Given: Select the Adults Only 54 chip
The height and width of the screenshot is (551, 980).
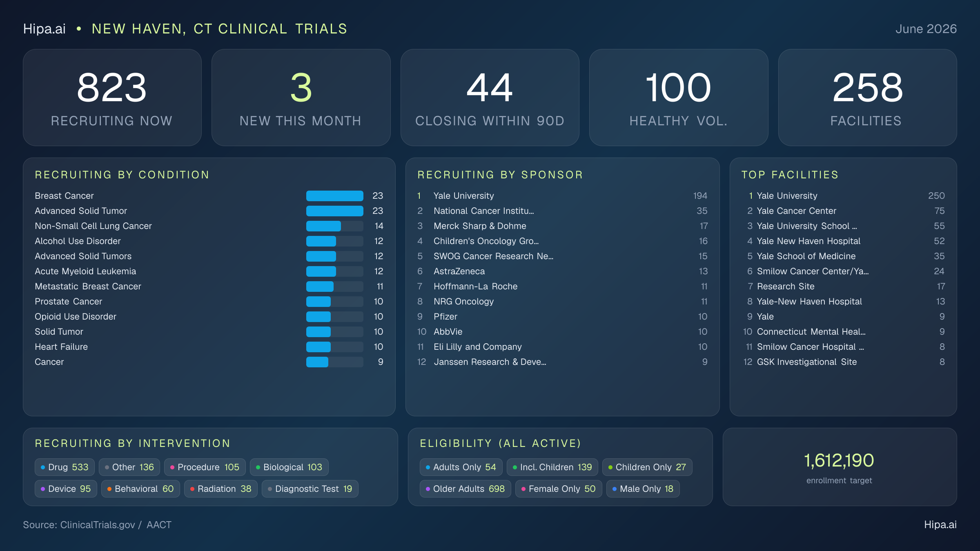Looking at the screenshot, I should coord(461,467).
